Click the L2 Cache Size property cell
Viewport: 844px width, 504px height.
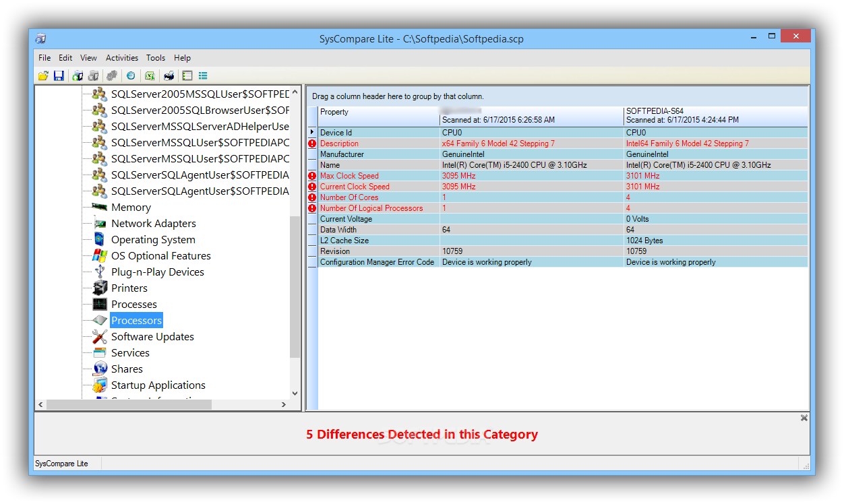(x=379, y=241)
